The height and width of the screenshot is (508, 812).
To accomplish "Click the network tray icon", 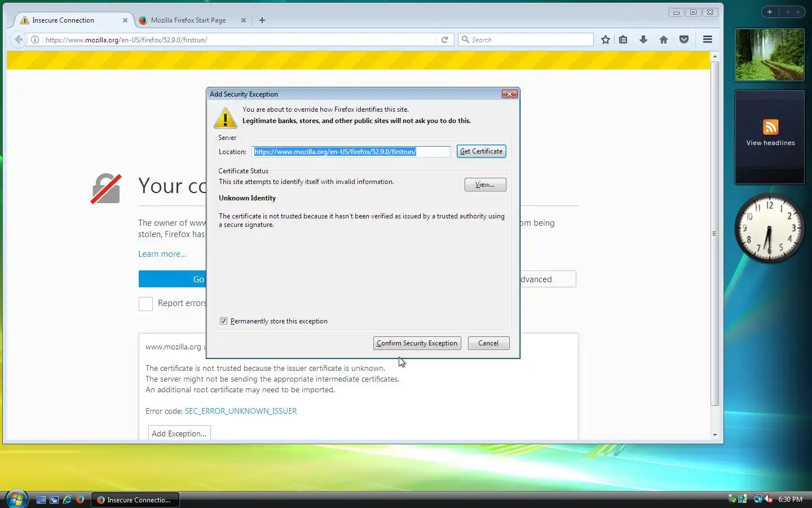I will 758,499.
